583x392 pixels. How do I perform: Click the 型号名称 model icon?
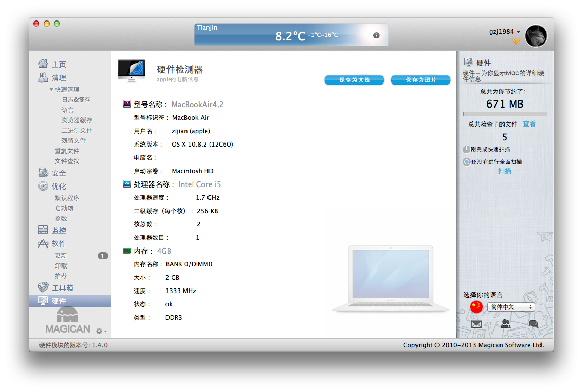tap(127, 104)
